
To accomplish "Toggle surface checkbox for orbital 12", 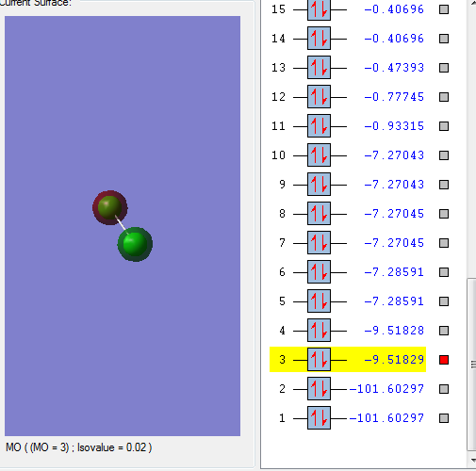I will (x=444, y=97).
